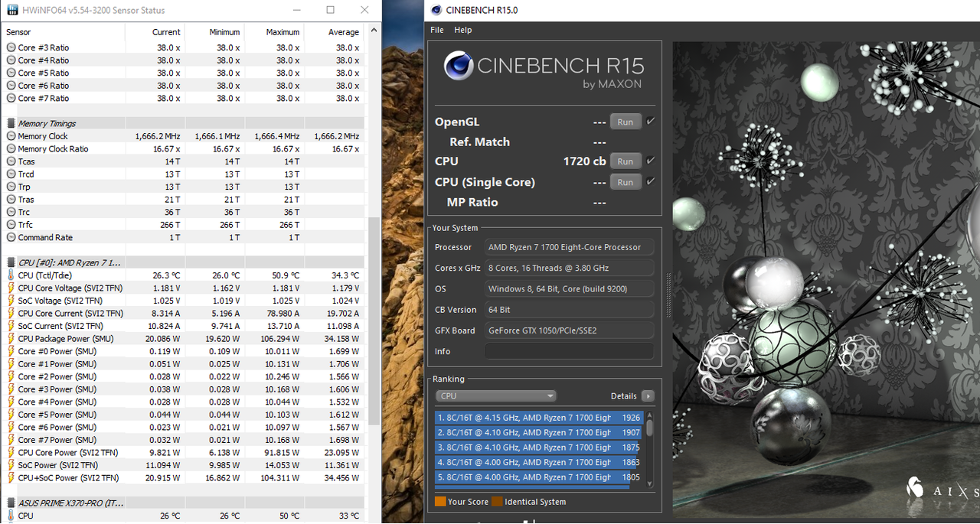This screenshot has height=524, width=980.
Task: Toggle the CPU (Single Core) test checkbox
Action: (650, 181)
